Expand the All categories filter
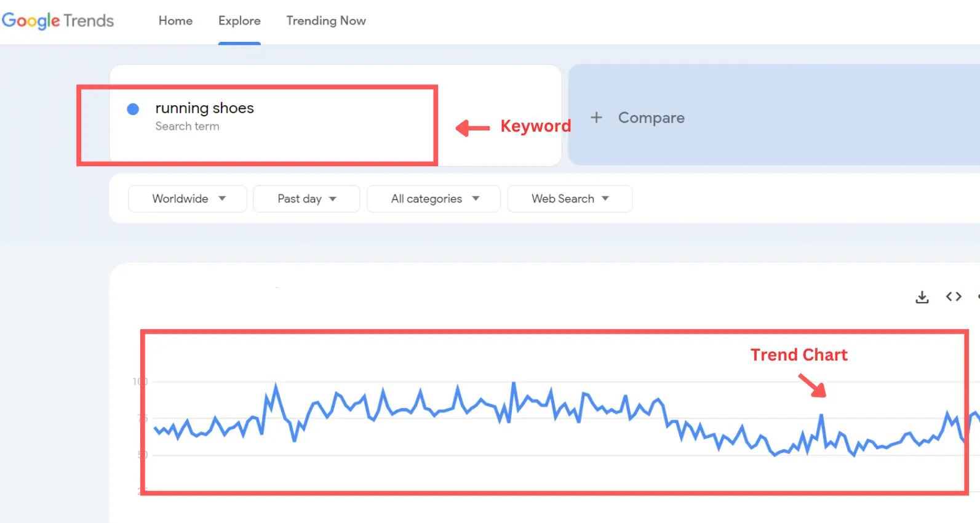The height and width of the screenshot is (523, 980). tap(433, 198)
